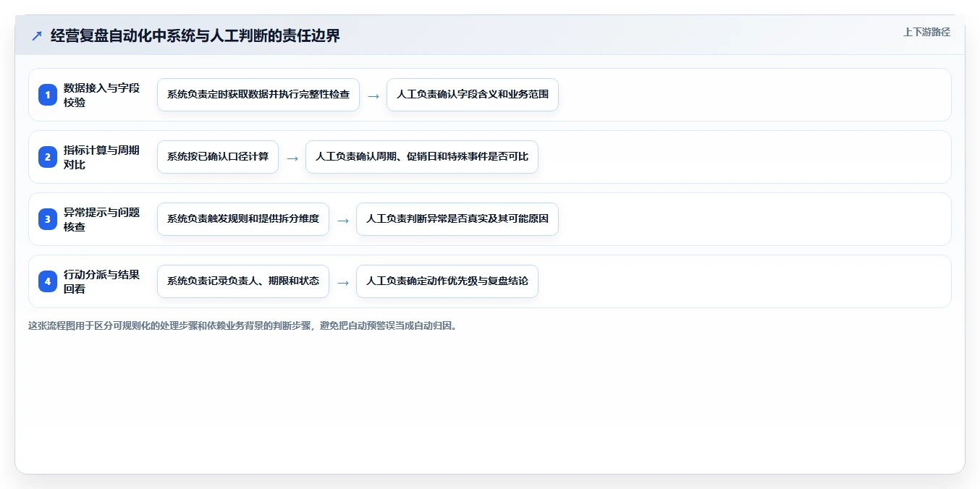Click the 人工负责判断异常是否真实及其可能原因 box
980x489 pixels.
(x=457, y=219)
